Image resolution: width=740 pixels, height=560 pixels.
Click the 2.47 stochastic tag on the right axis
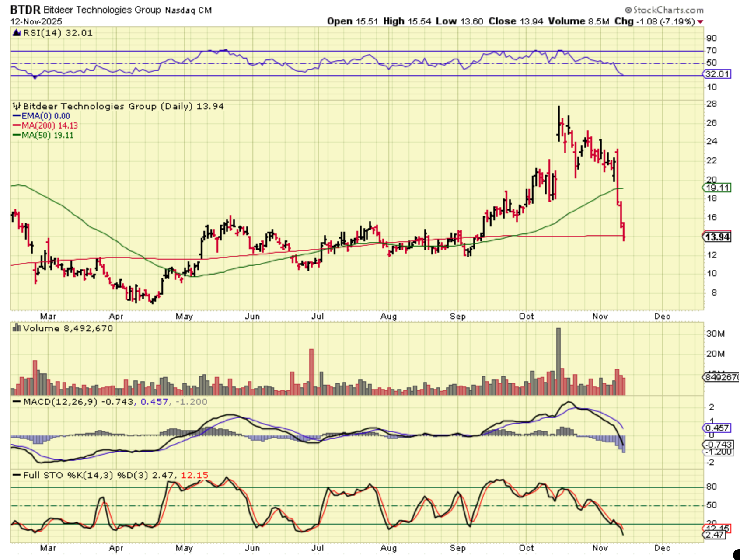(x=715, y=535)
